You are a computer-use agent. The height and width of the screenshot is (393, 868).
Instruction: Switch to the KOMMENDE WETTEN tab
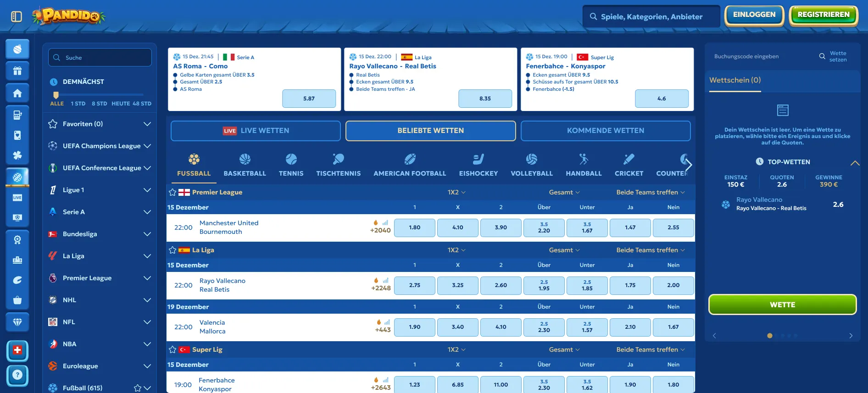(x=605, y=131)
